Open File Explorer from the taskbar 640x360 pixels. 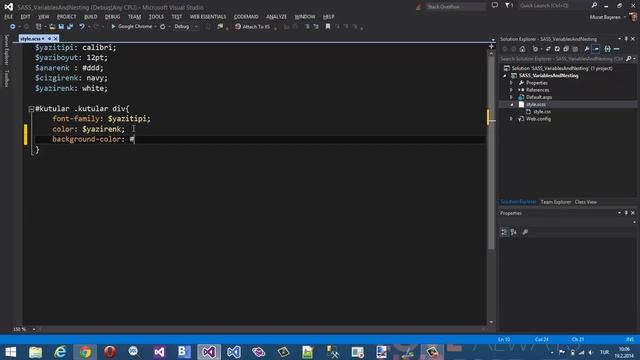tap(36, 352)
